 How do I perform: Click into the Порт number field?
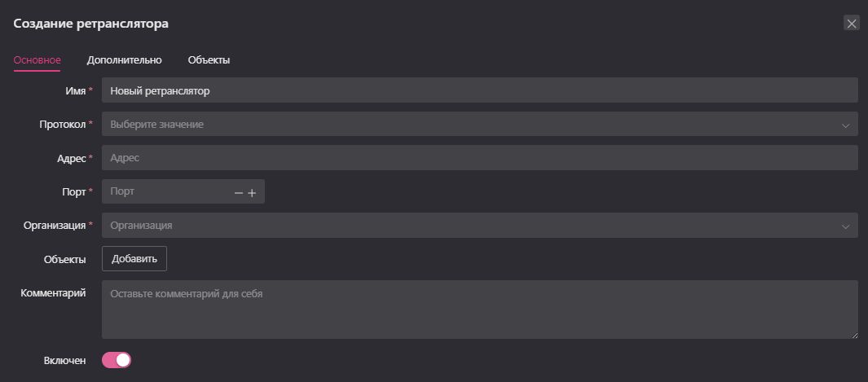[x=166, y=192]
